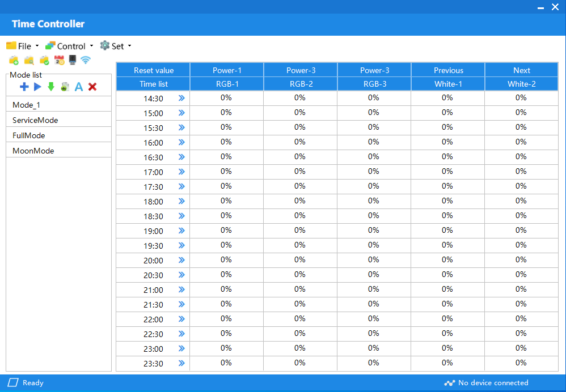Click the folder icon with magnifying glass
The height and width of the screenshot is (392, 566).
coord(29,60)
